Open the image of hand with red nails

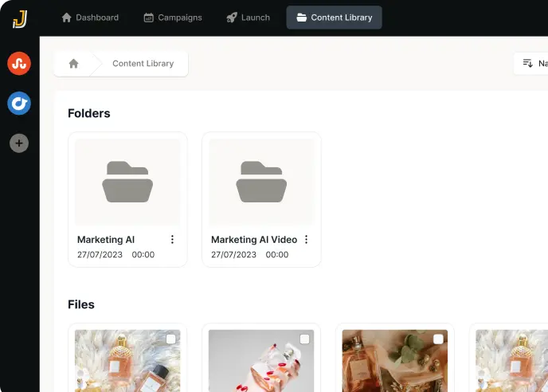(261, 361)
